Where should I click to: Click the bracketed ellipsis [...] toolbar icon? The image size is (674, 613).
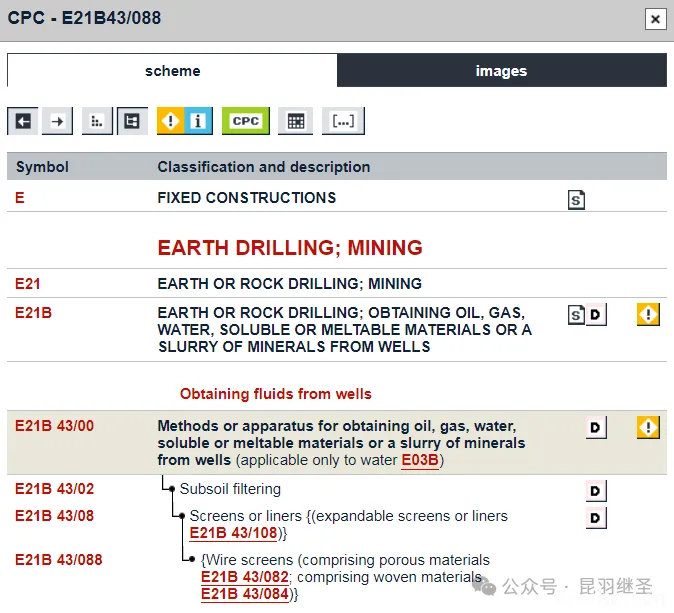343,121
